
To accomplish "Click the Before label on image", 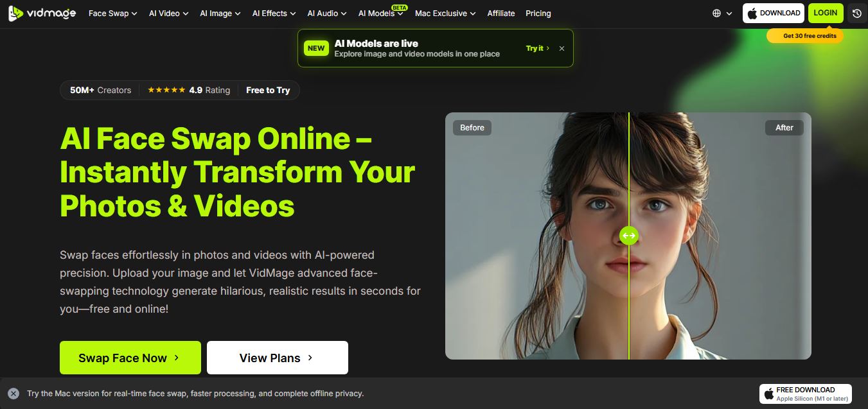I will click(472, 127).
